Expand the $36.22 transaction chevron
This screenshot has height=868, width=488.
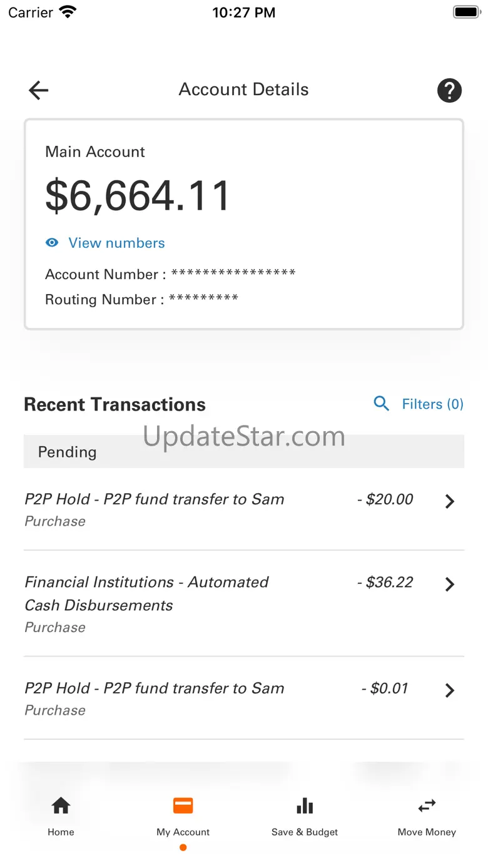[x=449, y=585]
